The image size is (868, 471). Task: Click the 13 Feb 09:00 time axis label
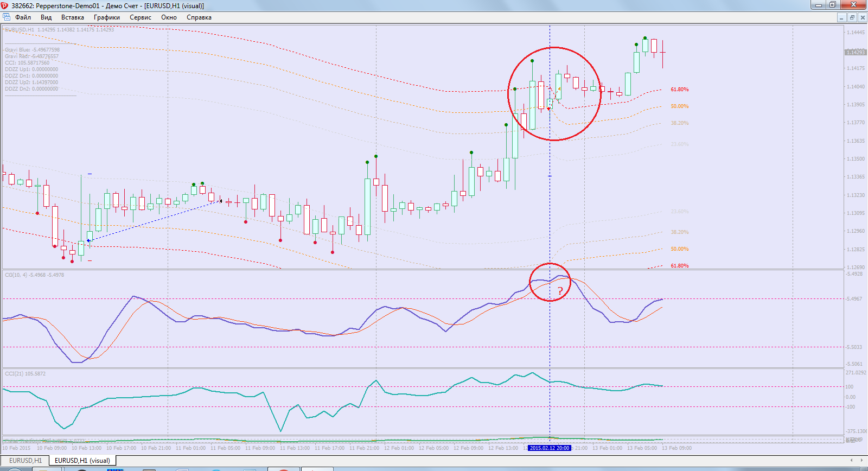(x=676, y=448)
